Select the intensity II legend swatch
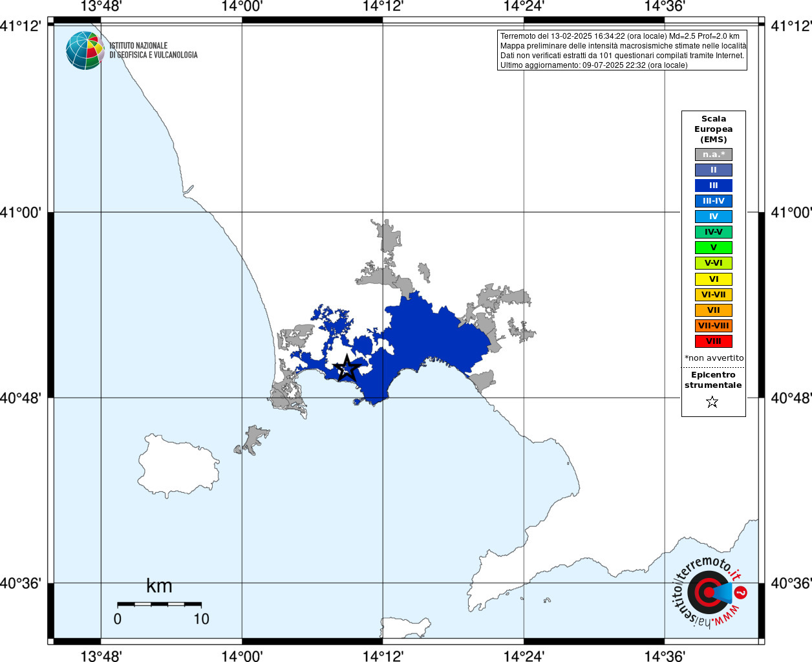The height and width of the screenshot is (662, 812). point(714,170)
